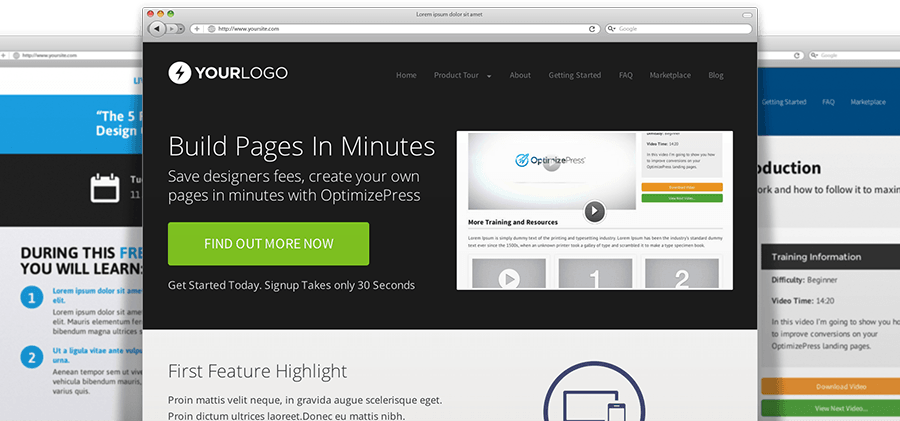This screenshot has width=900, height=421.
Task: Open the history dropdown beside forward button
Action: point(180,29)
